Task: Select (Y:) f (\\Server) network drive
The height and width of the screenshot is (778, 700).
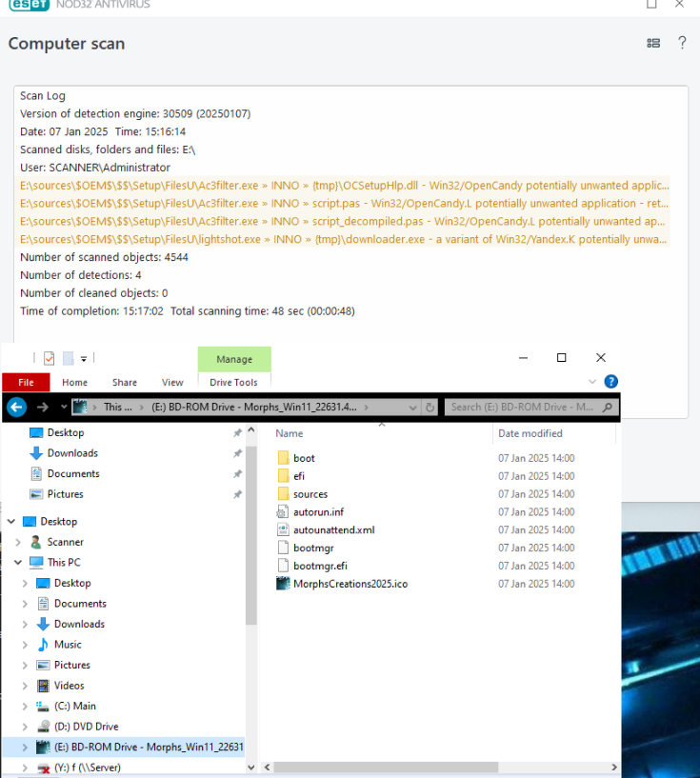Action: pyautogui.click(x=88, y=768)
